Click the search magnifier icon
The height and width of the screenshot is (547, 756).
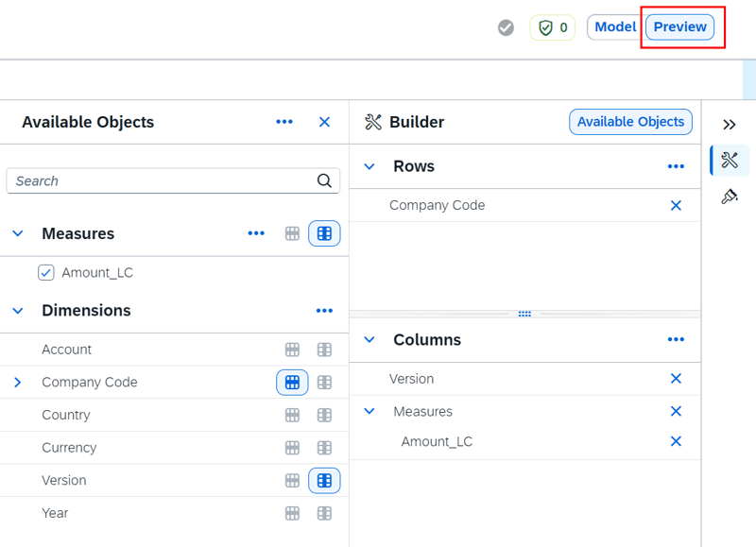point(324,180)
